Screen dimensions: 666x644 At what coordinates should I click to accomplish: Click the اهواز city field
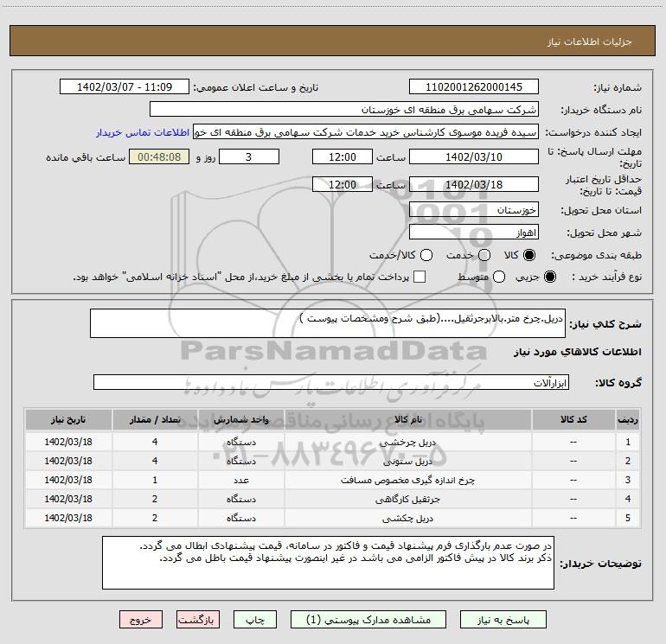pos(474,233)
